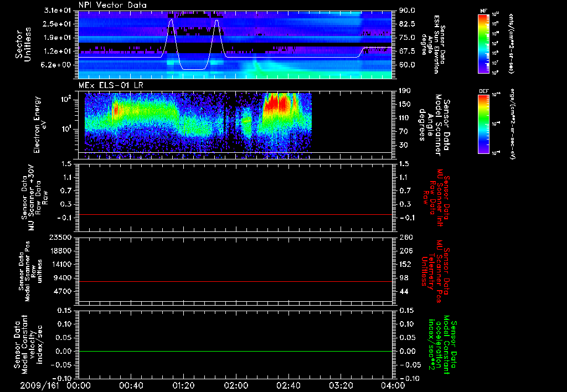Click the red MU Scanner Inh trace line
The height and width of the screenshot is (392, 567).
[x=235, y=214]
